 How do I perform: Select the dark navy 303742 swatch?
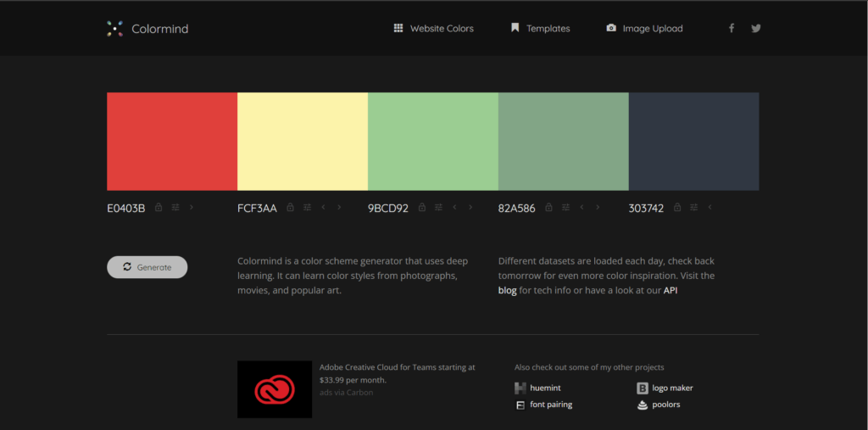coord(693,141)
